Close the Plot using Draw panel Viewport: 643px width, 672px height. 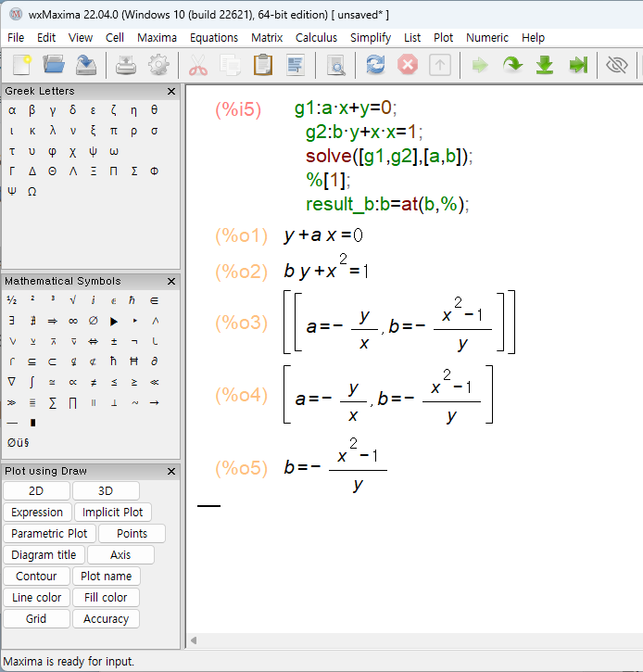171,471
